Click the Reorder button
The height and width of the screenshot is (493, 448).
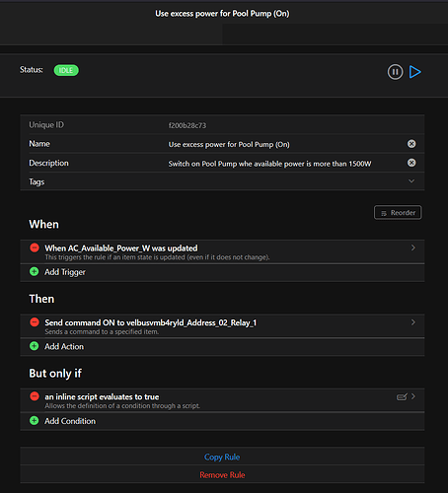pos(398,213)
